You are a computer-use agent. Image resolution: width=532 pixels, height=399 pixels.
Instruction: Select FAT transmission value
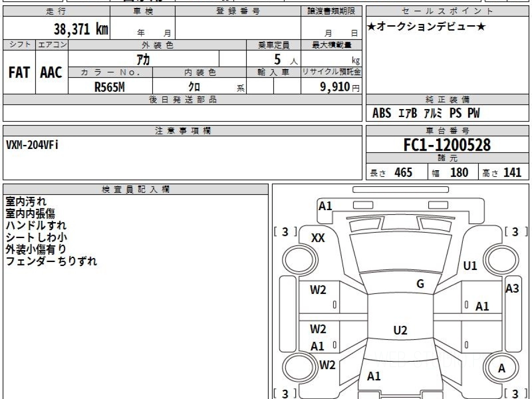pos(19,72)
